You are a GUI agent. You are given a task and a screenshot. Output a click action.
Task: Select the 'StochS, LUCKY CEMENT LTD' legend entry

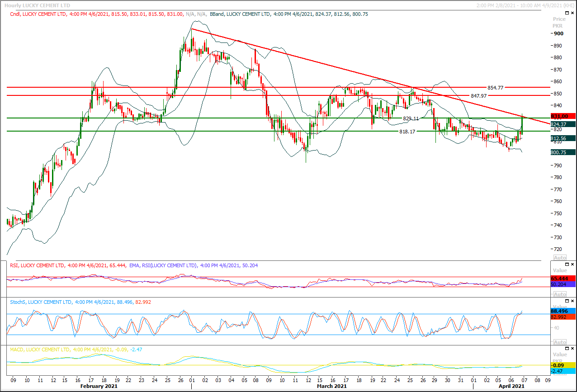point(41,302)
